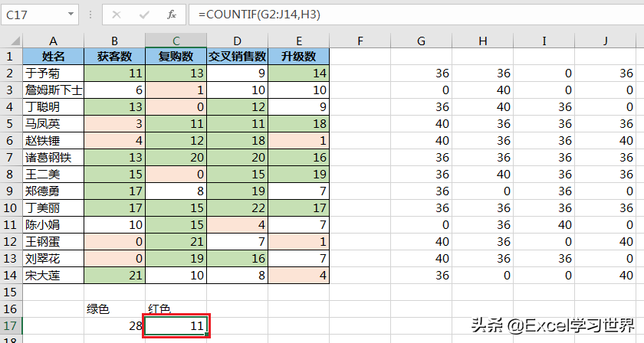
Task: Select column C header
Action: [x=176, y=41]
